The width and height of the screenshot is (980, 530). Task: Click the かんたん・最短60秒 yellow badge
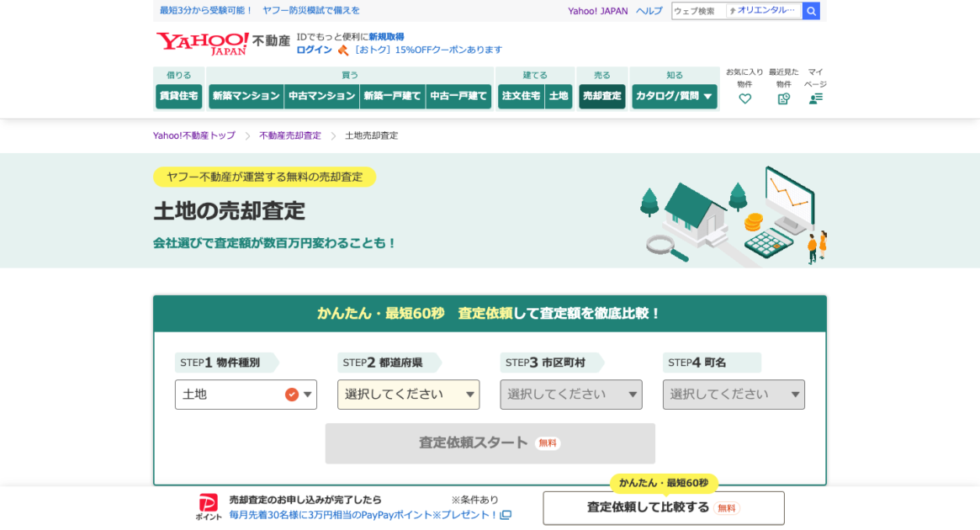tap(663, 483)
